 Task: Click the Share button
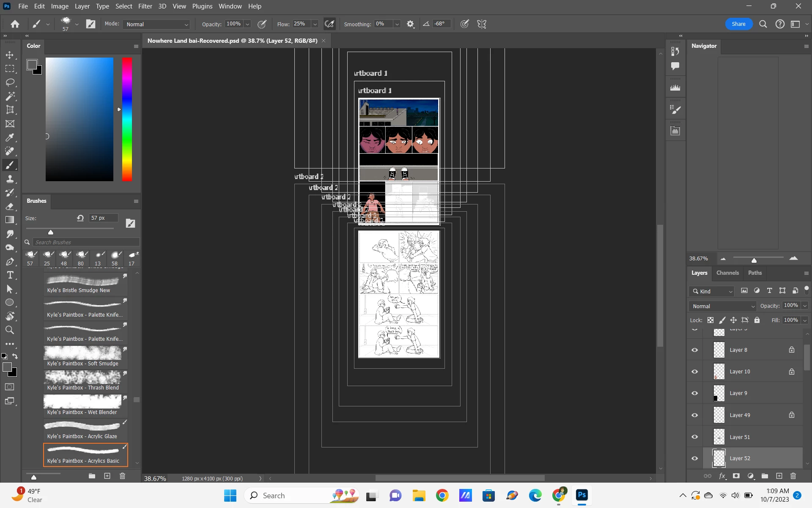click(x=738, y=24)
